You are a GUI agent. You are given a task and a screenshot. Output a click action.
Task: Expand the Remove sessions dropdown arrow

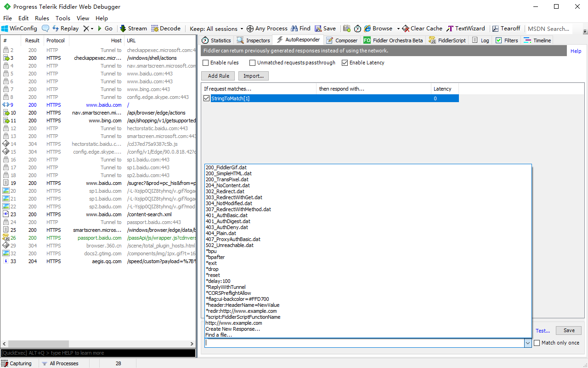point(92,29)
